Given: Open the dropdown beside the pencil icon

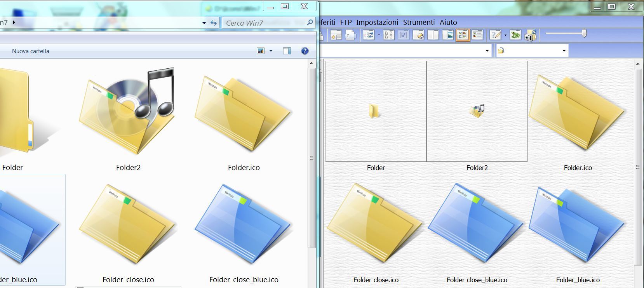Looking at the screenshot, I should pos(505,35).
